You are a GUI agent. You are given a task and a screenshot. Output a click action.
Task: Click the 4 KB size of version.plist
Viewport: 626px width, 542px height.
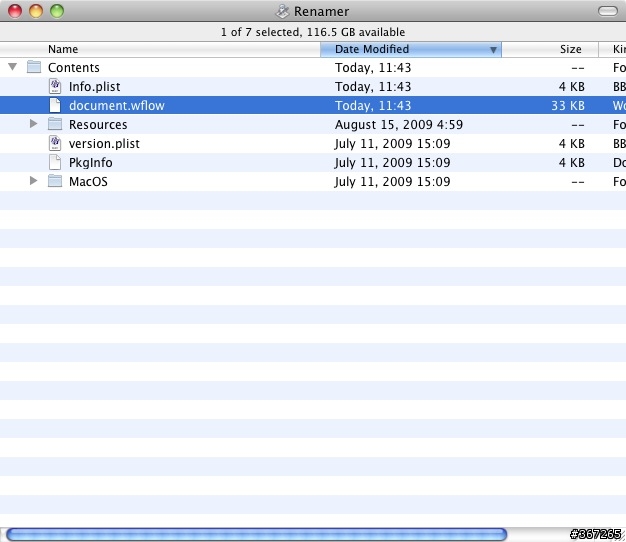click(572, 144)
